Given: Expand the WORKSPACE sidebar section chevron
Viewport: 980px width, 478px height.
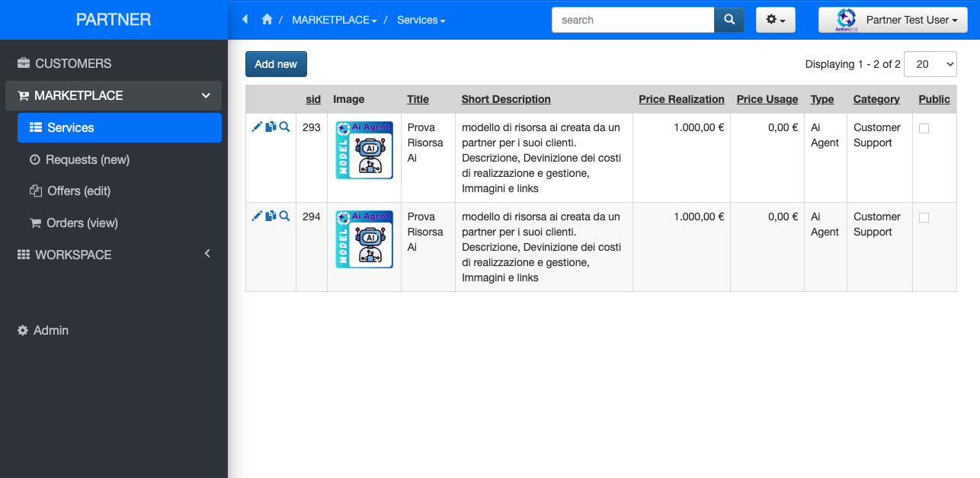Looking at the screenshot, I should click(207, 254).
